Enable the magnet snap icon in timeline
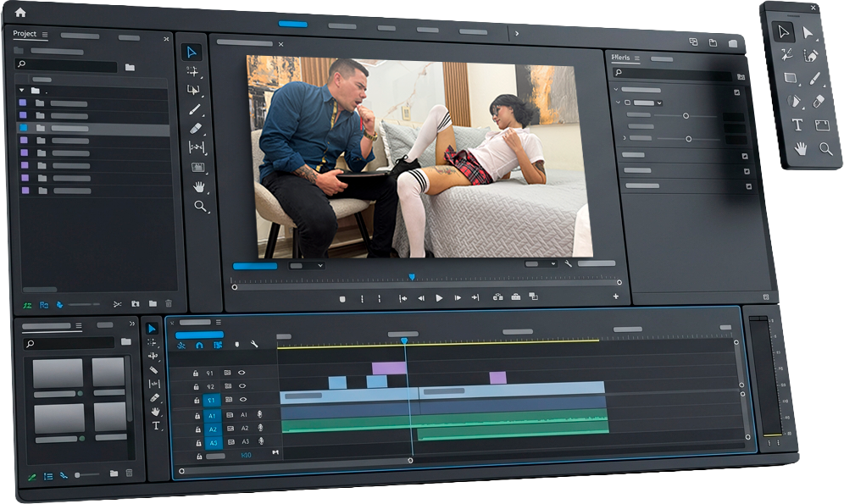Viewport: 844px width, 504px height. [x=199, y=345]
